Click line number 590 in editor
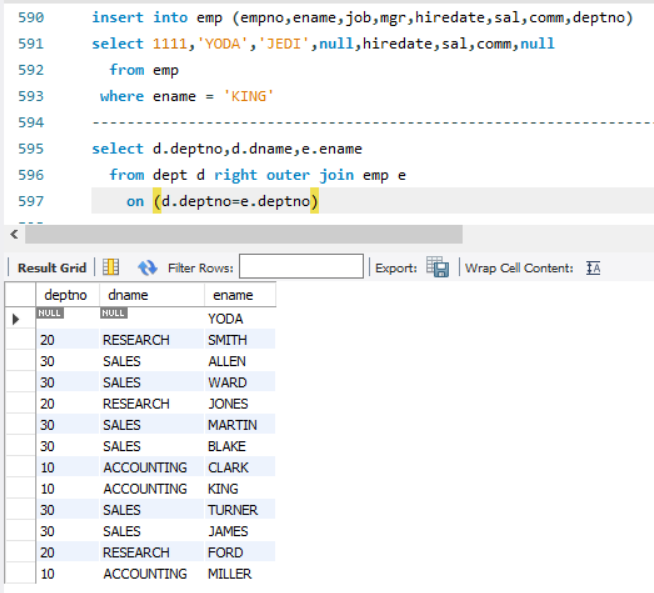 (31, 18)
